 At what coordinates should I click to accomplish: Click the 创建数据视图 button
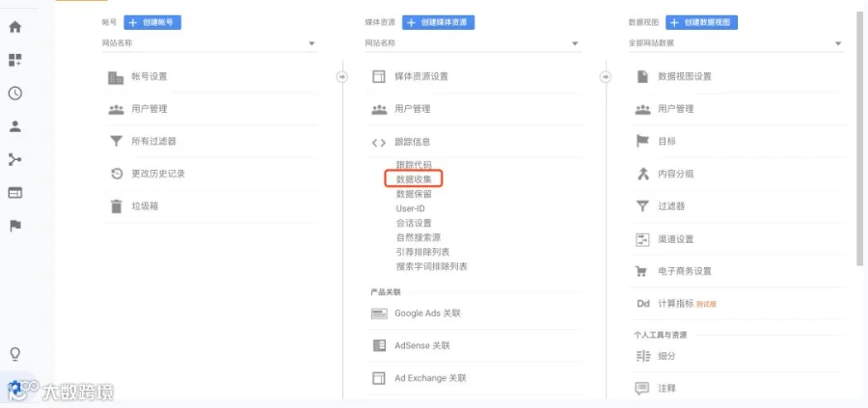[701, 23]
